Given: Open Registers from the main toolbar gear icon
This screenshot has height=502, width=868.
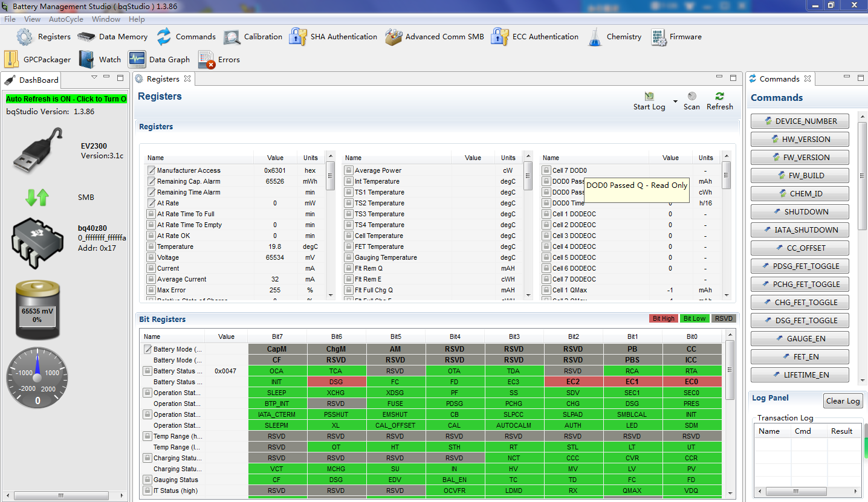Looking at the screenshot, I should coord(44,37).
